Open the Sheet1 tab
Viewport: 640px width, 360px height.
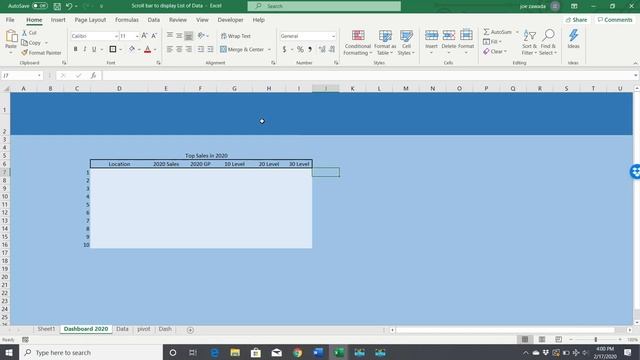[x=46, y=329]
